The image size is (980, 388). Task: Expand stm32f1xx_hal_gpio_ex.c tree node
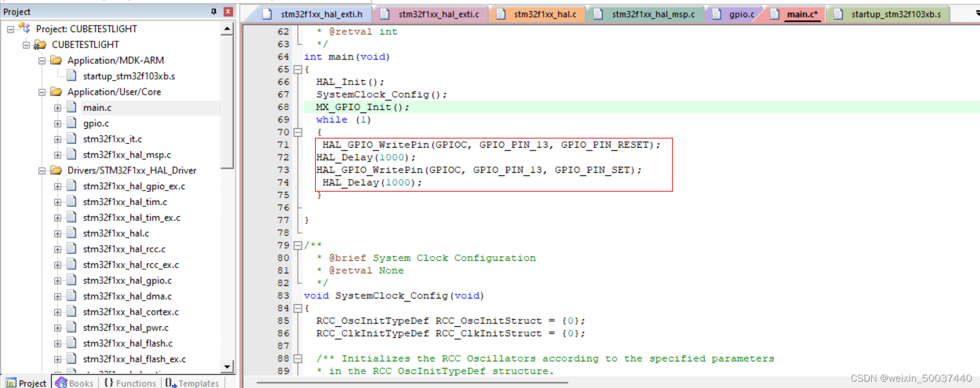tap(58, 186)
